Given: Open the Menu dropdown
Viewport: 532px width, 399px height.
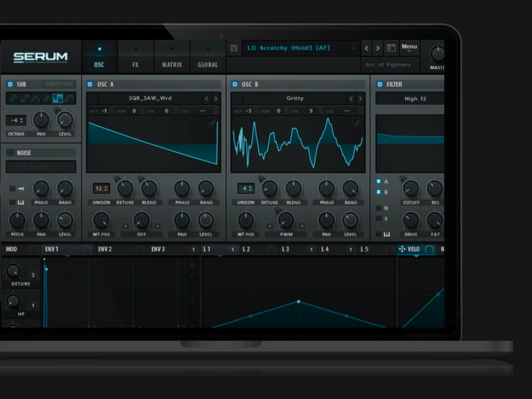Looking at the screenshot, I should (x=409, y=48).
